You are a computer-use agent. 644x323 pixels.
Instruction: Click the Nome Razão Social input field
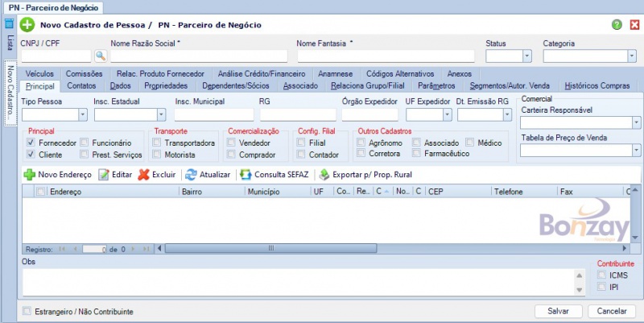(x=199, y=56)
